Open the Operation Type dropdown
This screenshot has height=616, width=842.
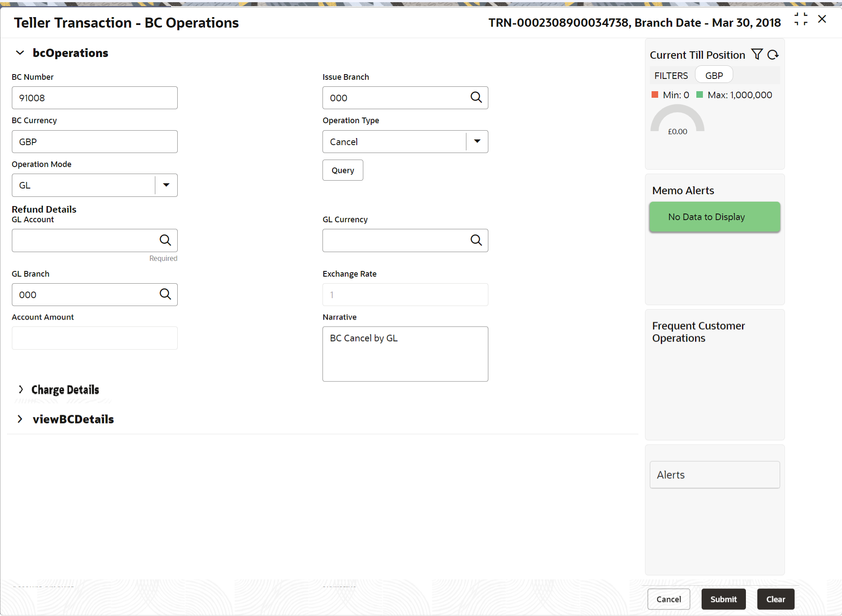pos(477,141)
